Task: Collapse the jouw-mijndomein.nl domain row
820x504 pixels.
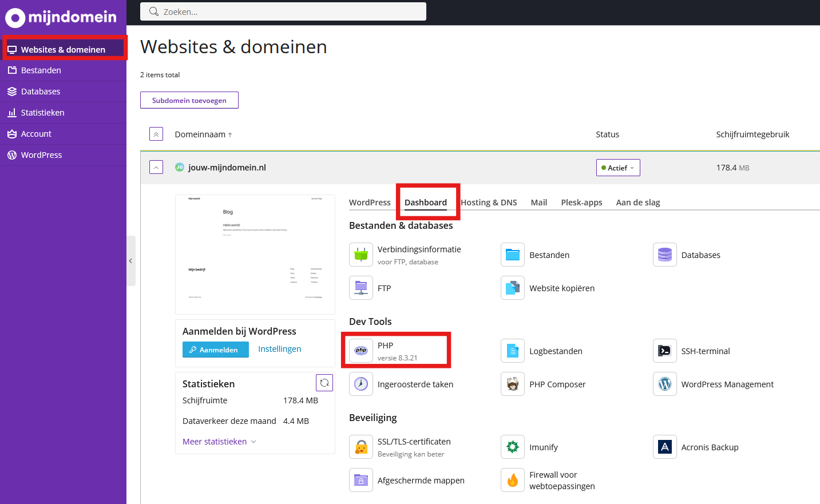Action: point(156,167)
